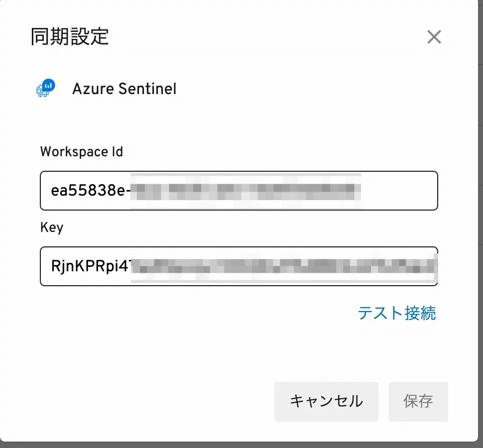
Task: Click the Workspace Id label
Action: [x=81, y=151]
